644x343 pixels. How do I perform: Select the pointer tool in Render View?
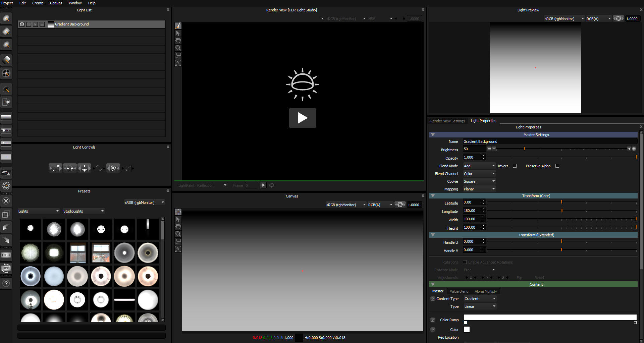click(178, 33)
